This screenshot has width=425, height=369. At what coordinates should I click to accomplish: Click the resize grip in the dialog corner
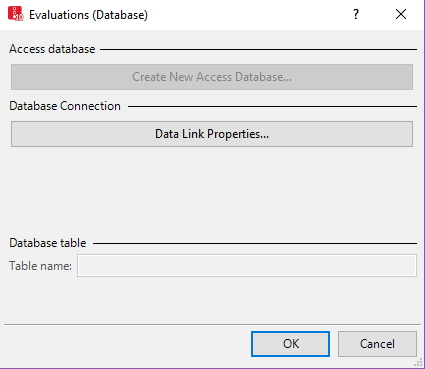[x=418, y=363]
